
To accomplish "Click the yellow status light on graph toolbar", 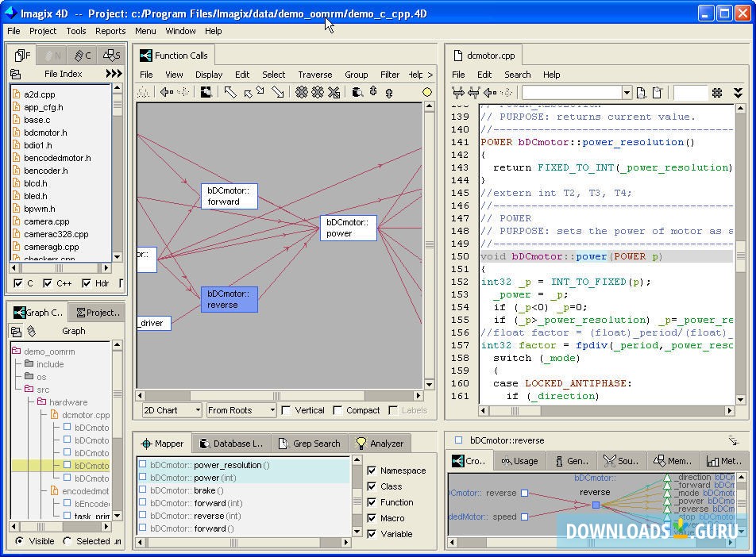I will click(427, 92).
